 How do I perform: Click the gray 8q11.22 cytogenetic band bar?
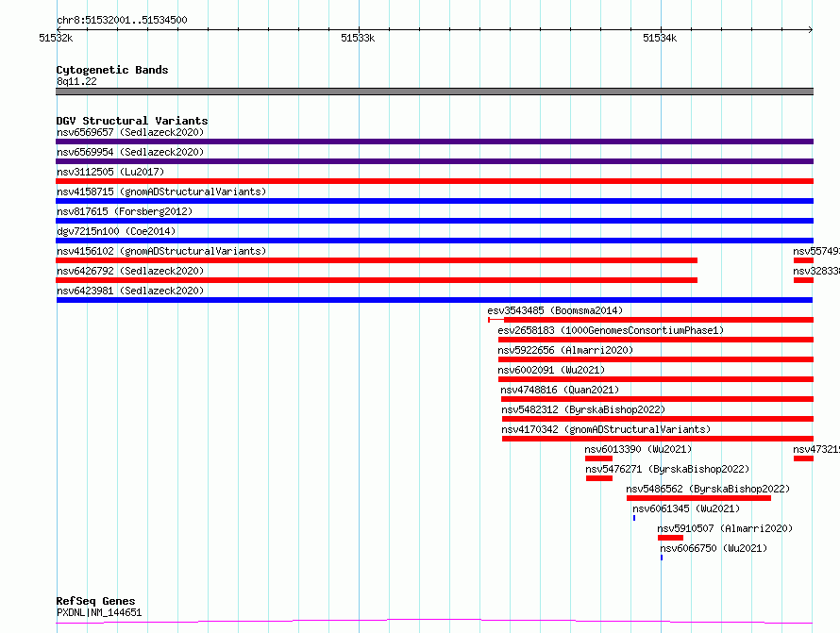434,92
